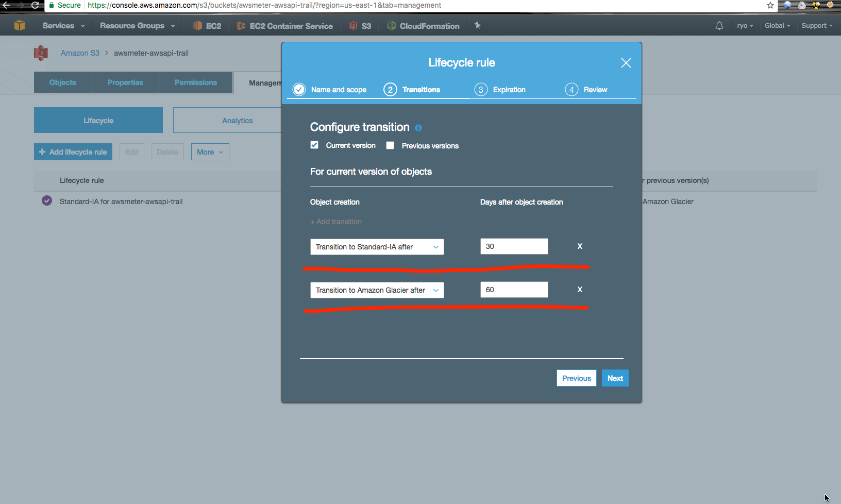Select the Transitions step

(412, 90)
